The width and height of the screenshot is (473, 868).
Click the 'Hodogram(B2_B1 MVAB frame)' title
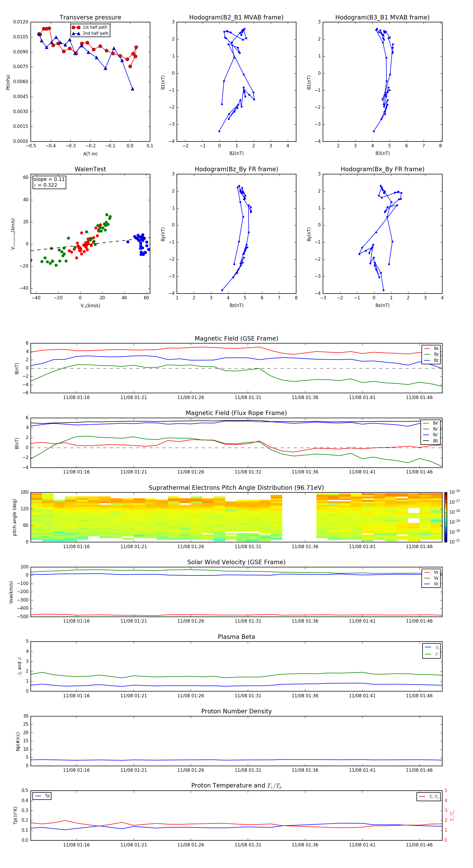point(236,18)
